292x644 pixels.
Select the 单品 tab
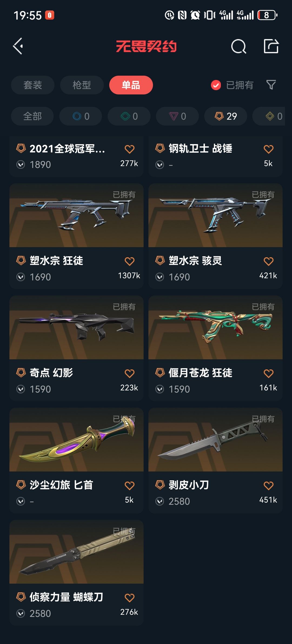click(x=131, y=85)
